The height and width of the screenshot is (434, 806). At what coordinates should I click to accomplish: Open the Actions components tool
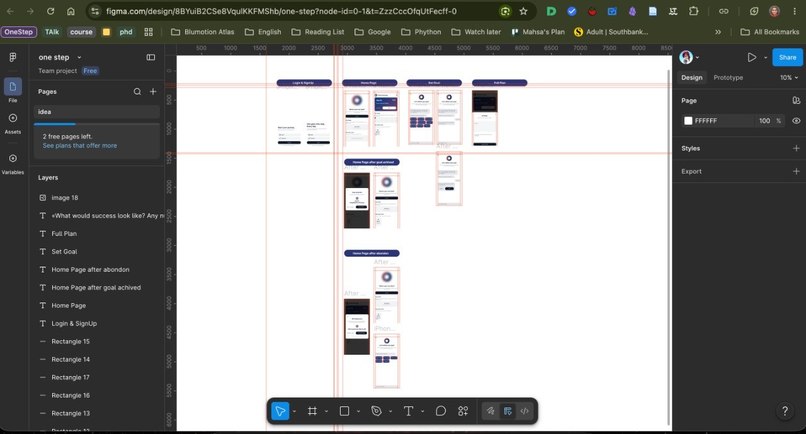click(x=463, y=411)
